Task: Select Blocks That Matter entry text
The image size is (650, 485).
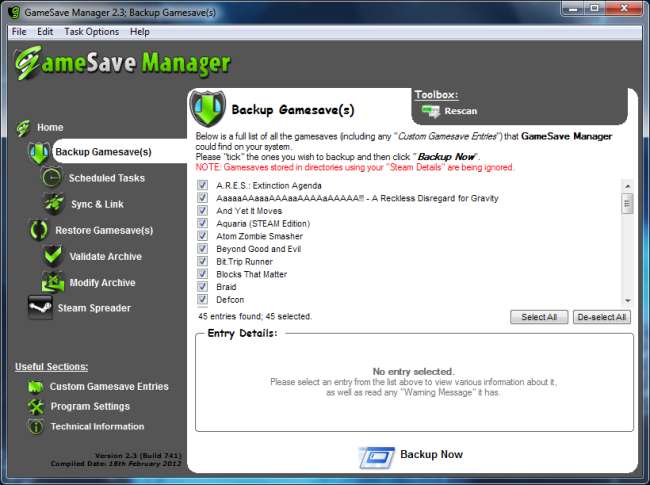Action: tap(252, 274)
